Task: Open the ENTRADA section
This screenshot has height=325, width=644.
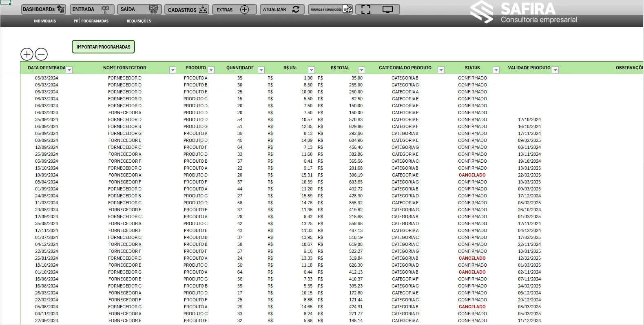Action: (92, 9)
